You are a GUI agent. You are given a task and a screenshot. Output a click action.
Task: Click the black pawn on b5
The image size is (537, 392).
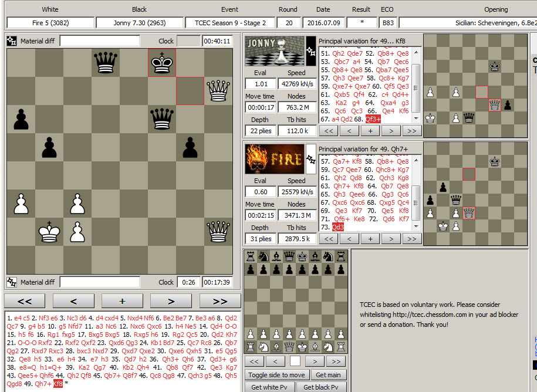49,147
